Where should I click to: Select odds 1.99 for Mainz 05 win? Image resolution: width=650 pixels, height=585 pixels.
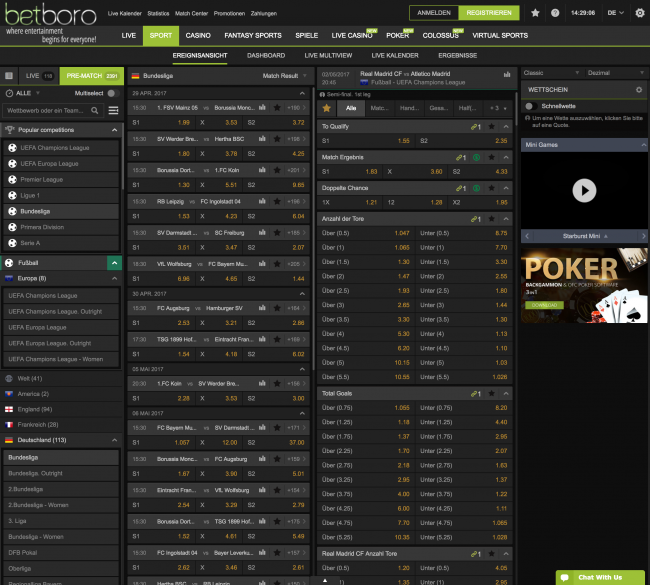point(183,122)
